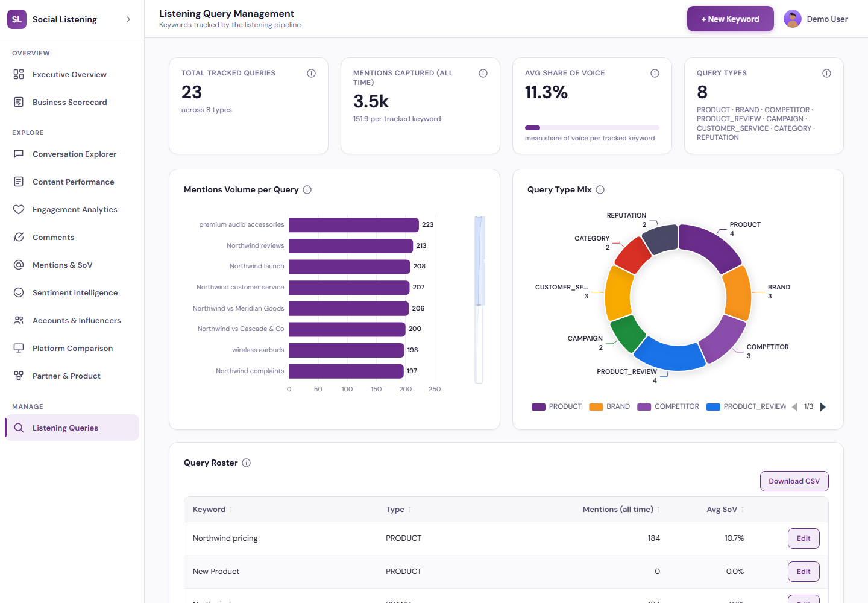Sort by Mentions (all time) column

(x=621, y=510)
